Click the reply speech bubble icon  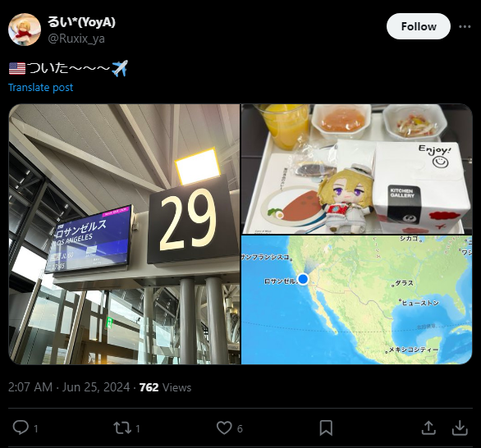21,427
